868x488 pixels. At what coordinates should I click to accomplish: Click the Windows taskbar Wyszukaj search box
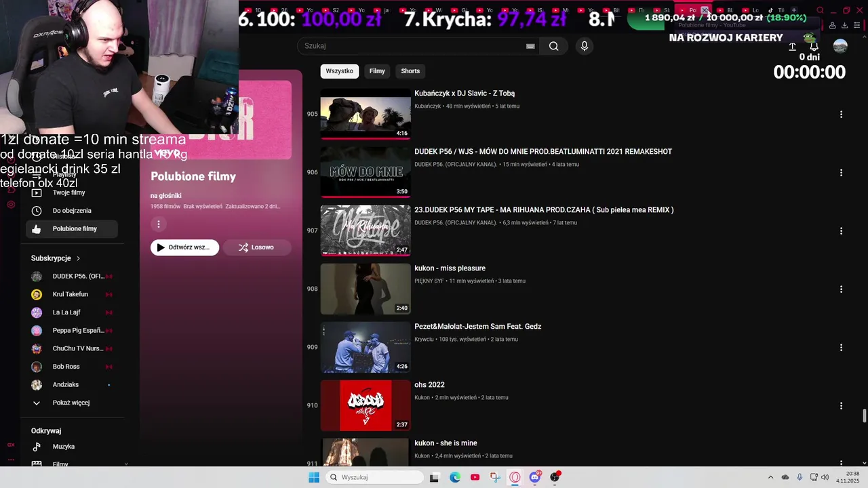[x=374, y=477]
